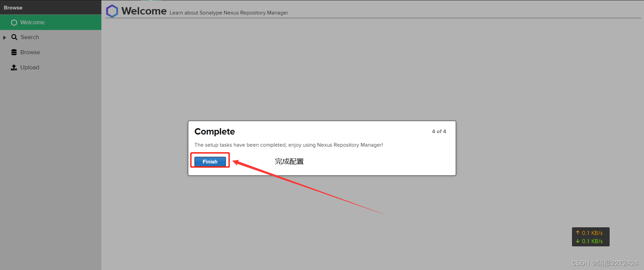Click the download speed indicator
The width and height of the screenshot is (644, 270).
(589, 241)
